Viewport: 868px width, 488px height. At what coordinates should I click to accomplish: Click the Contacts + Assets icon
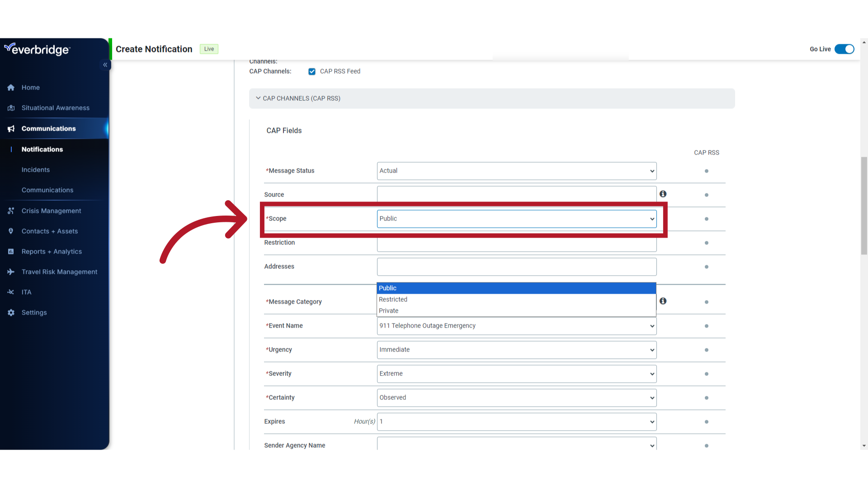click(x=11, y=231)
